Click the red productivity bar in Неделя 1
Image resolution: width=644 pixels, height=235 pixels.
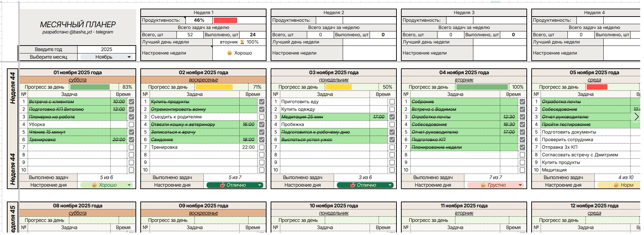point(225,20)
